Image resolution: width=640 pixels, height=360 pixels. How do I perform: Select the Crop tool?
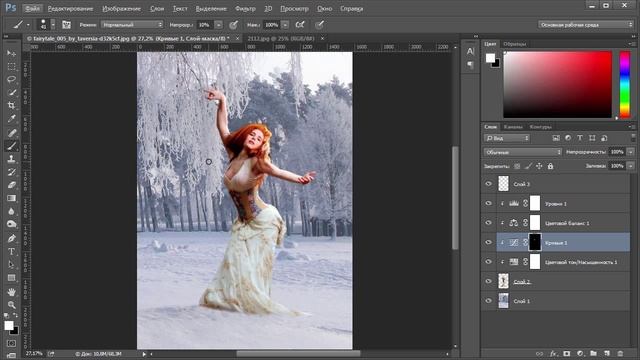pos(11,106)
